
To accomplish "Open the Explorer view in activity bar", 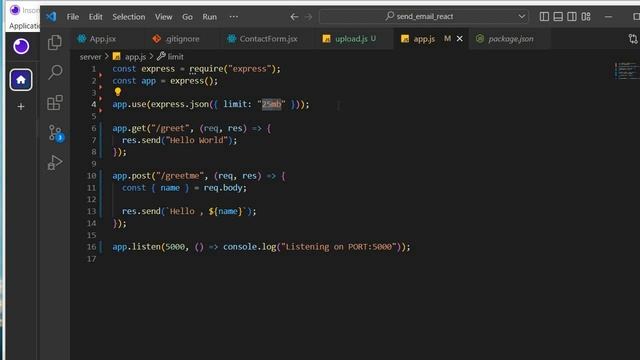I will pos(55,42).
